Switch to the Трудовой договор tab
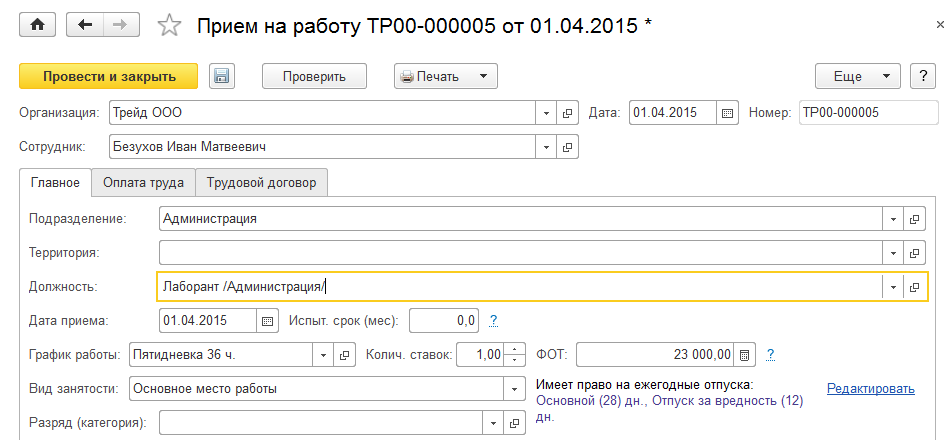Screen dimensions: 952x440 261,183
